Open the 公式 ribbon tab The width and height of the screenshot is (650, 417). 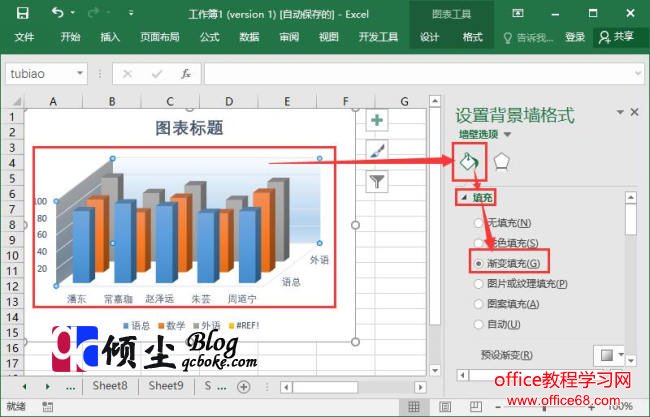click(x=210, y=37)
